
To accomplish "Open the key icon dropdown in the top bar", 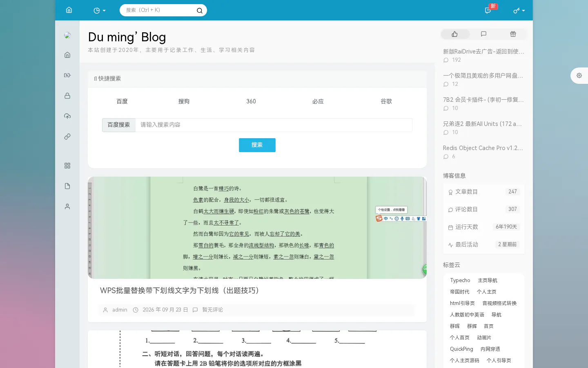I will tap(519, 11).
